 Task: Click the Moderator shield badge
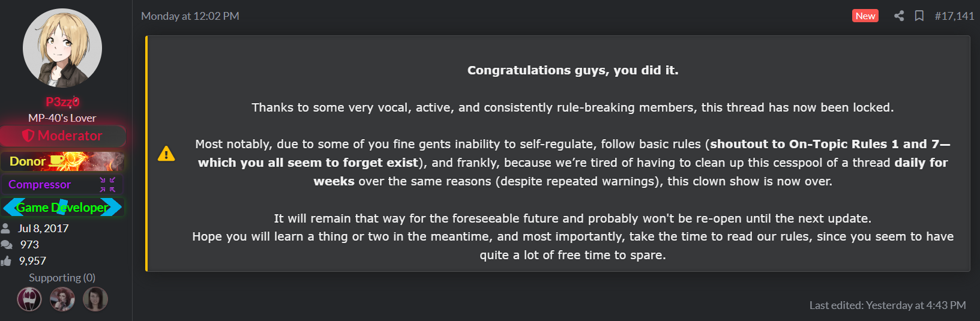62,136
